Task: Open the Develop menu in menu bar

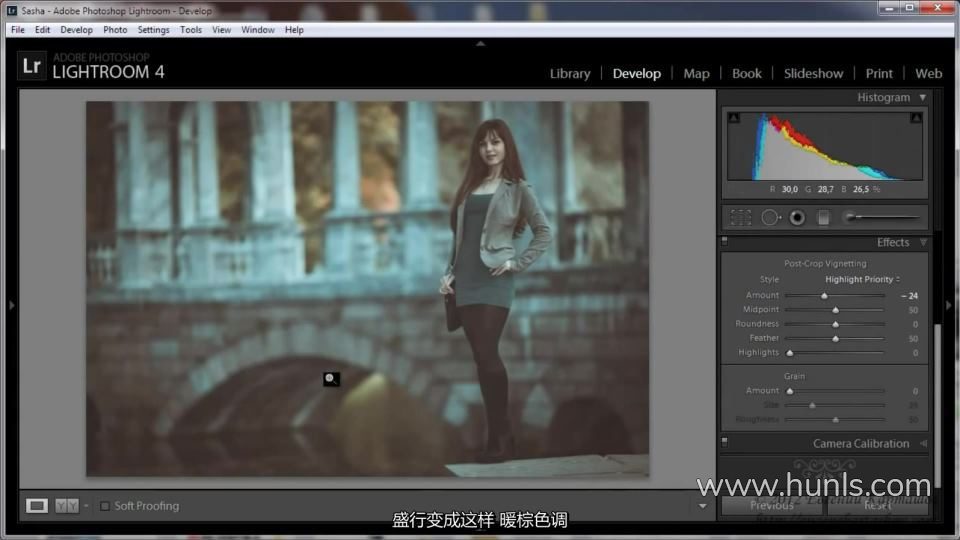Action: tap(76, 30)
